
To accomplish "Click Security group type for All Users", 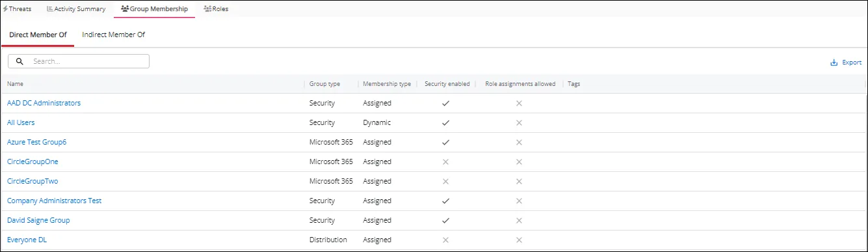I will pyautogui.click(x=322, y=122).
